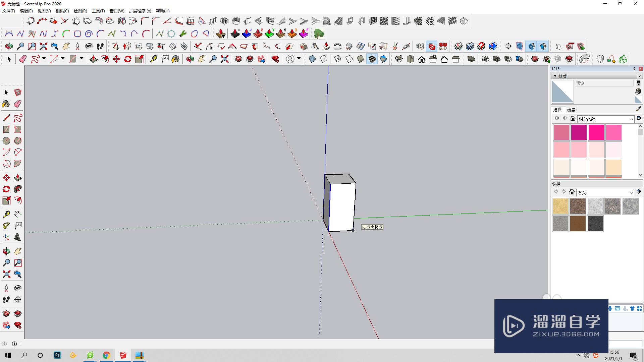Viewport: 644px width, 362px height.
Task: Collapse the 材质 panel triangle
Action: 555,76
